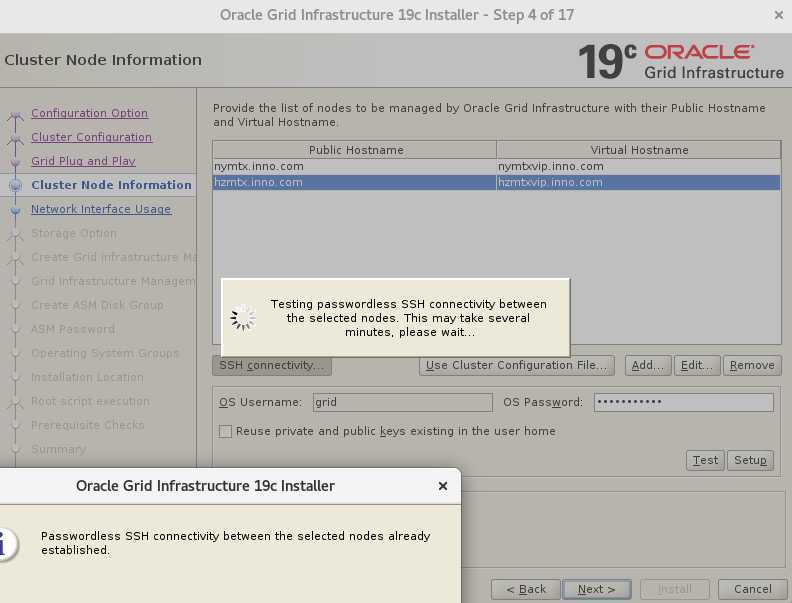Viewport: 792px width, 603px height.
Task: Click the Edit node button
Action: point(697,365)
